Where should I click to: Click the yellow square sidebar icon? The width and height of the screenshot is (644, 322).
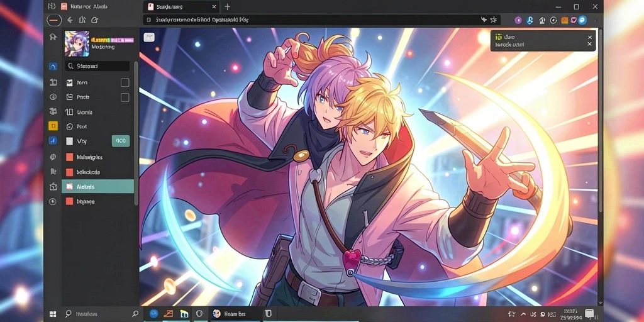(x=53, y=126)
